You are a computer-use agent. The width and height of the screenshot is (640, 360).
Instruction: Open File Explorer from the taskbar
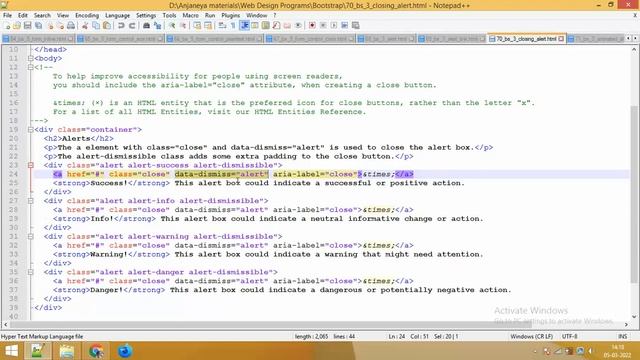coord(67,351)
